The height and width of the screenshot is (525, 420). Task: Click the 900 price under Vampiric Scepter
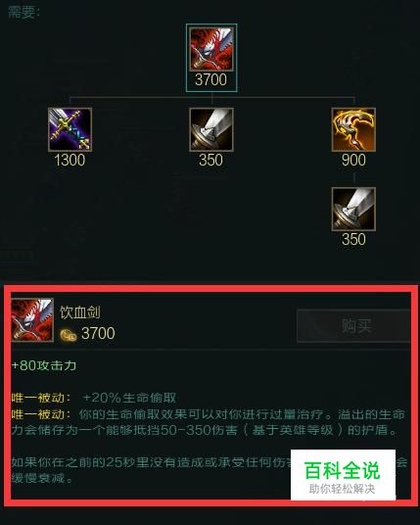353,160
